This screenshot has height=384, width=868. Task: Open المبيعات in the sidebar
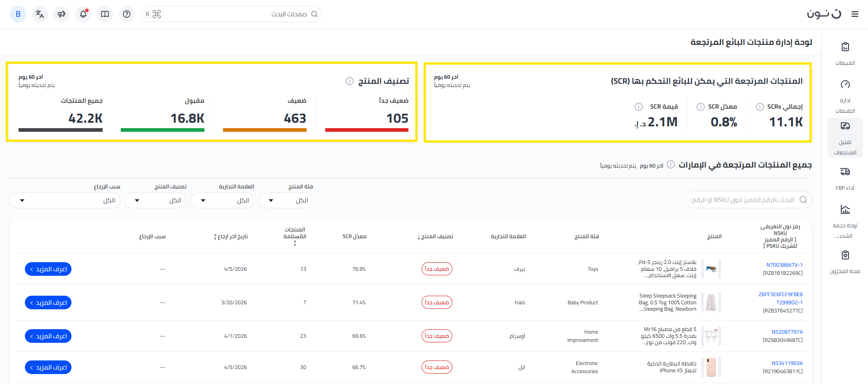[x=844, y=53]
